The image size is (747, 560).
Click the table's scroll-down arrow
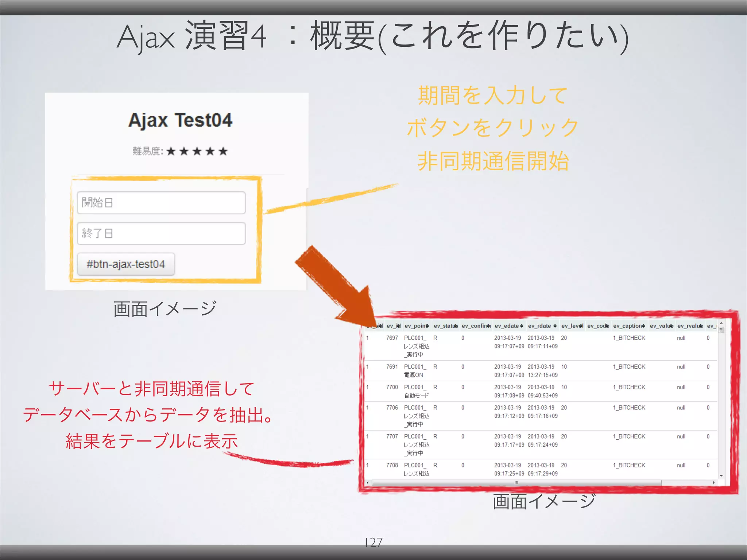pyautogui.click(x=721, y=476)
